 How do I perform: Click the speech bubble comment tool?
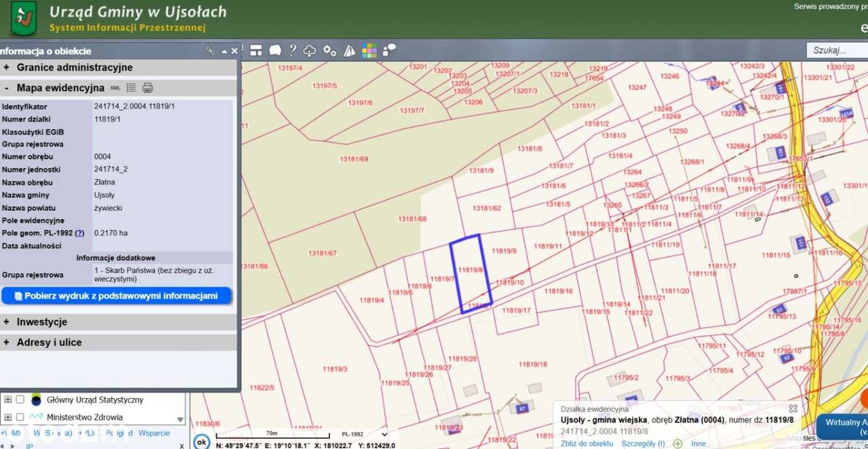(x=275, y=50)
